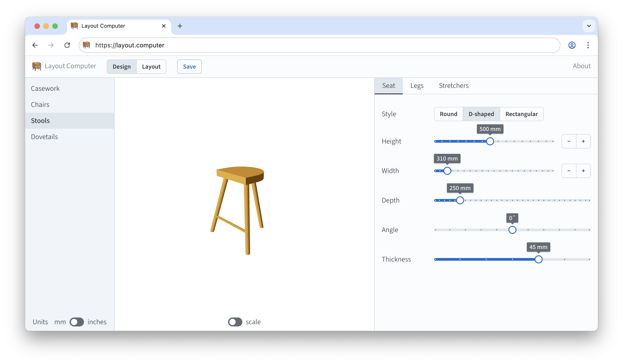This screenshot has height=364, width=623.
Task: Decrease Width with the minus stepper
Action: click(x=569, y=171)
